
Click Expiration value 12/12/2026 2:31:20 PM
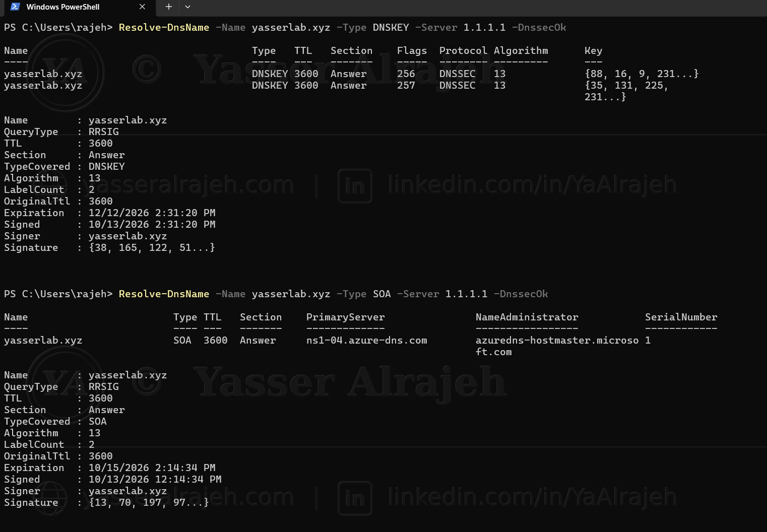(x=152, y=213)
